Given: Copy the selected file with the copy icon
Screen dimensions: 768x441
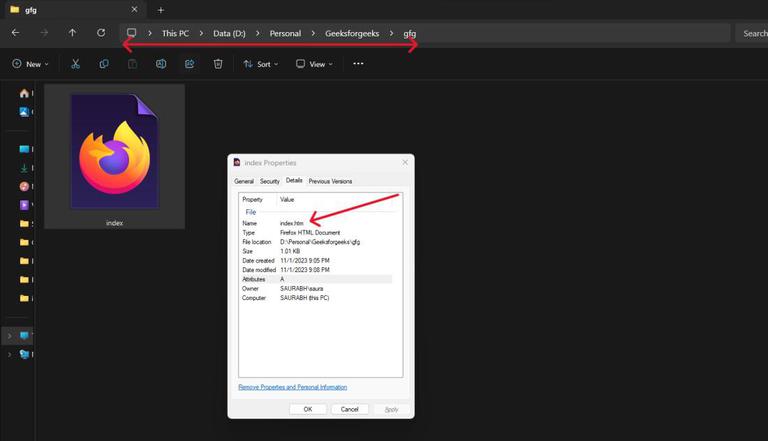Looking at the screenshot, I should pyautogui.click(x=104, y=64).
